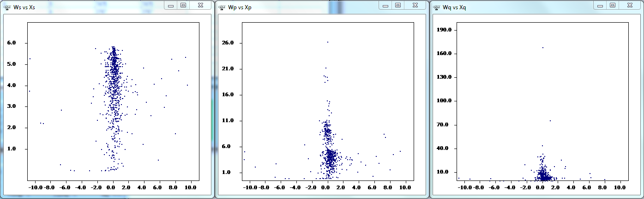The image size is (644, 199).
Task: Click the Wp vs Xp window icon
Action: pos(222,7)
